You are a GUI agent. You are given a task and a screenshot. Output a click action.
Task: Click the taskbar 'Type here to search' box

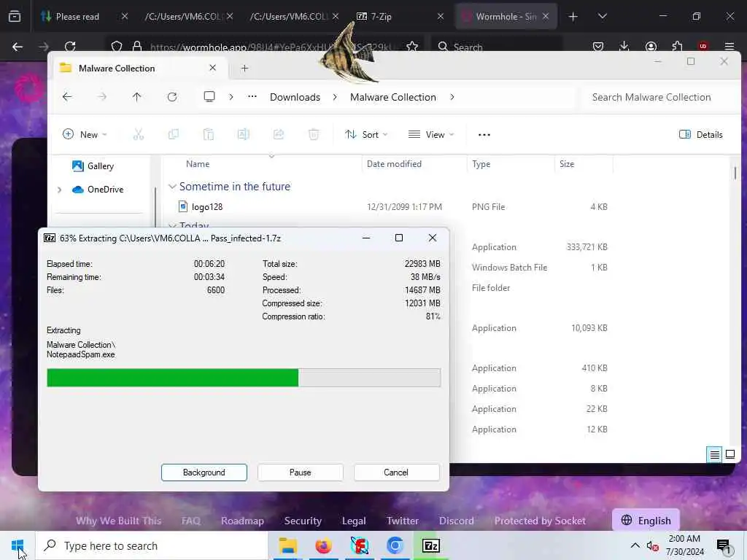152,545
